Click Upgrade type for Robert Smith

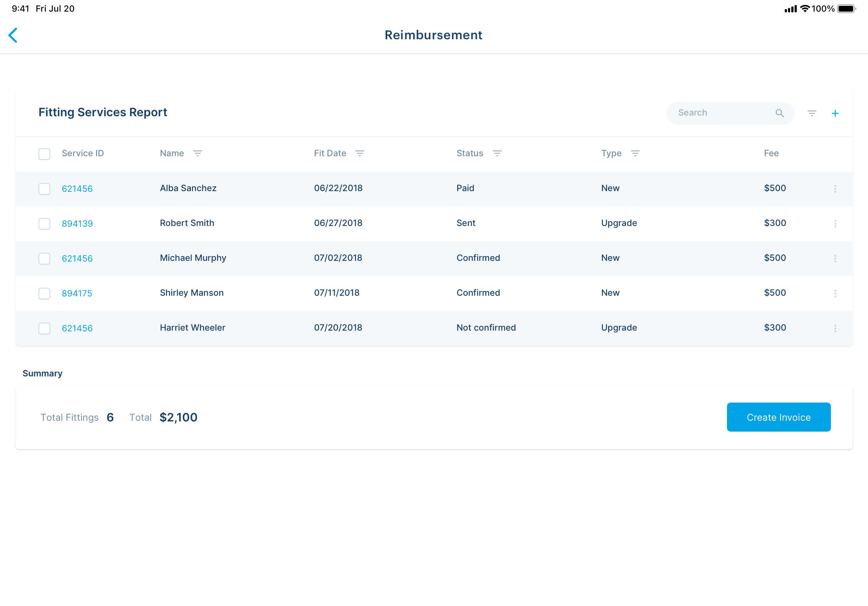(x=619, y=223)
